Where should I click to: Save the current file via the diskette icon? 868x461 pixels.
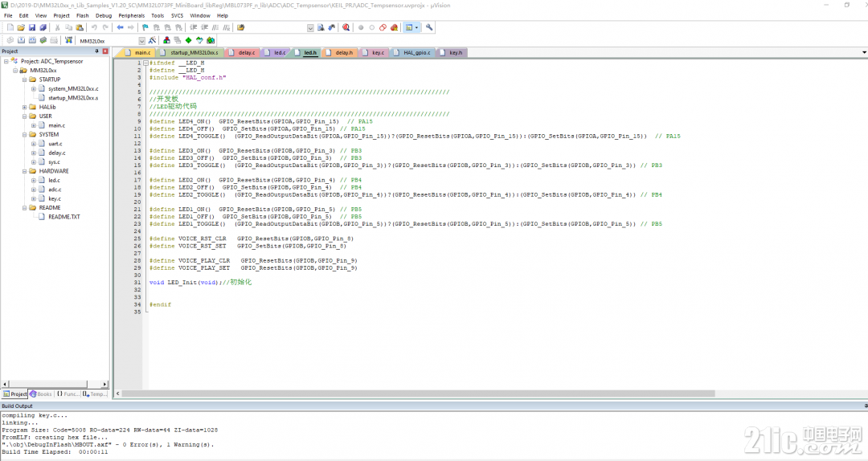tap(31, 27)
